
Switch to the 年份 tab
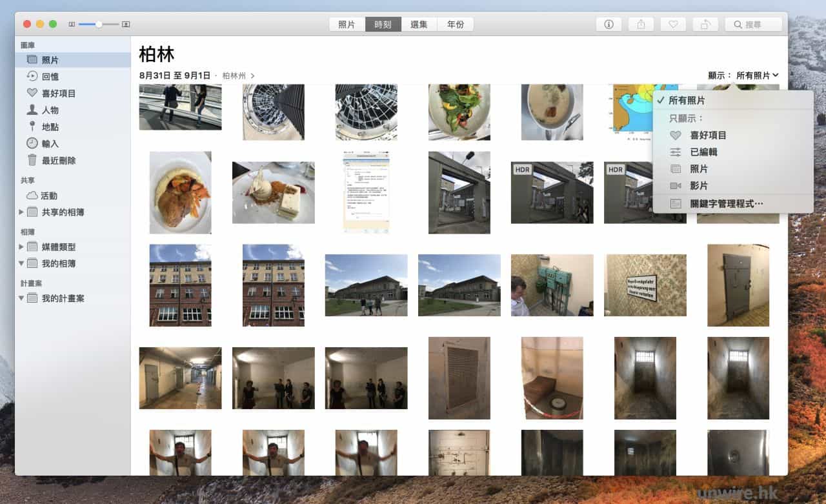click(455, 25)
